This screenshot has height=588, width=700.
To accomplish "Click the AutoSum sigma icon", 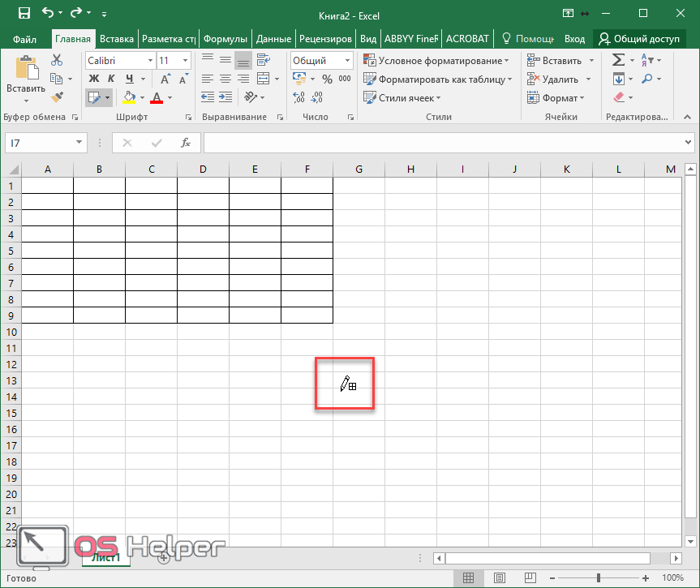I will 618,60.
